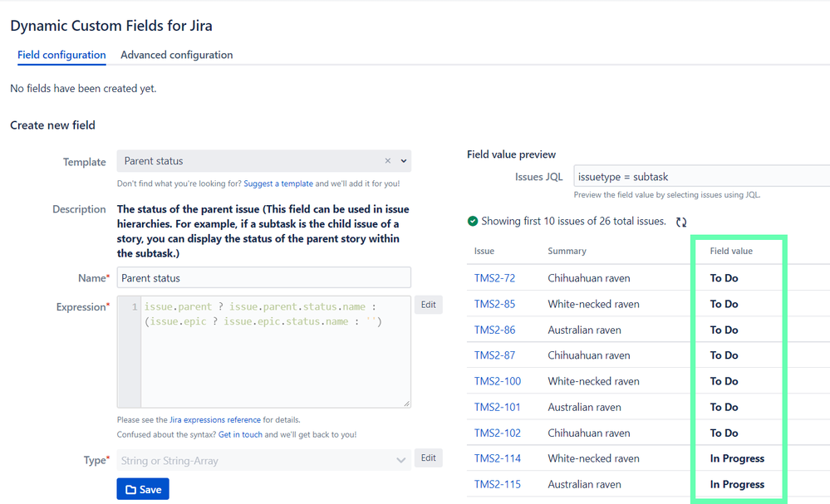
Task: Click the folder icon inside the Save button
Action: point(130,488)
